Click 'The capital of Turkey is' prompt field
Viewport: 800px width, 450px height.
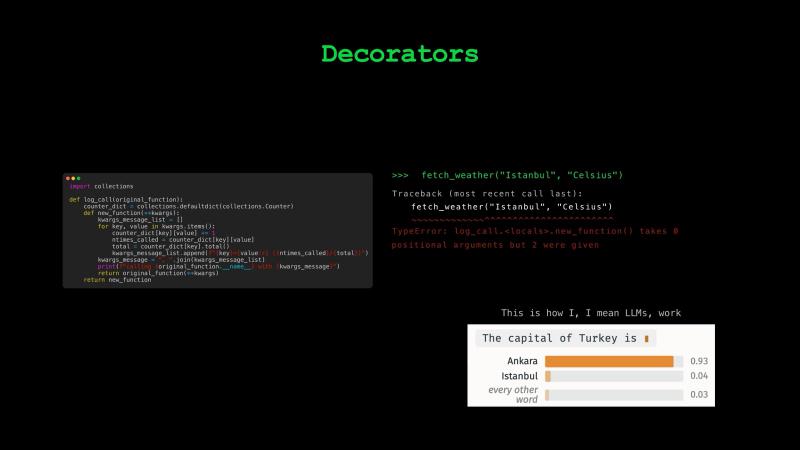point(565,338)
